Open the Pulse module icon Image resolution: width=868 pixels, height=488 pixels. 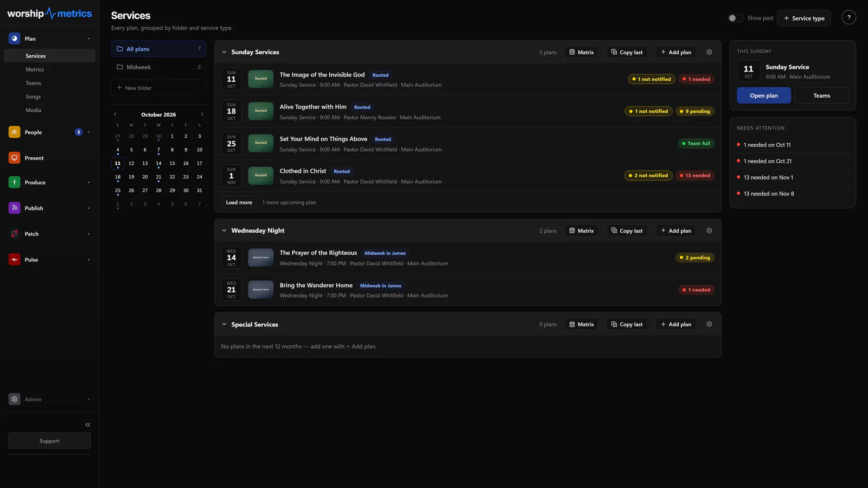click(15, 259)
